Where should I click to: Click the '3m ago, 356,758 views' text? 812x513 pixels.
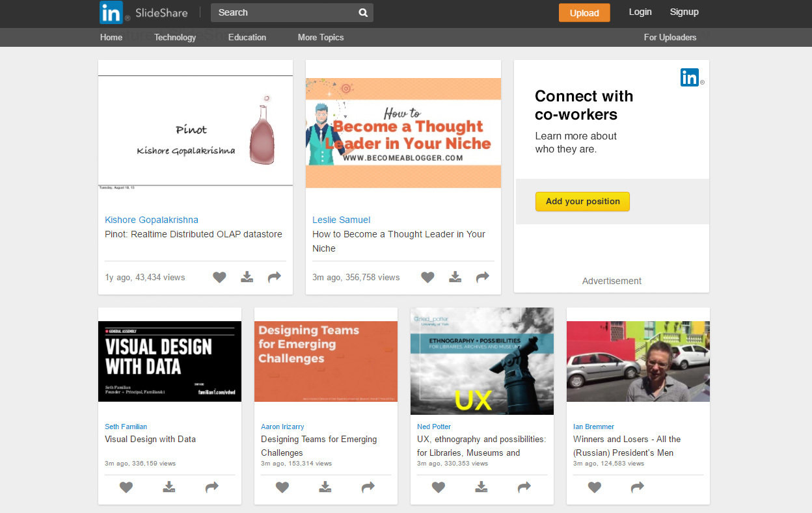pyautogui.click(x=356, y=277)
